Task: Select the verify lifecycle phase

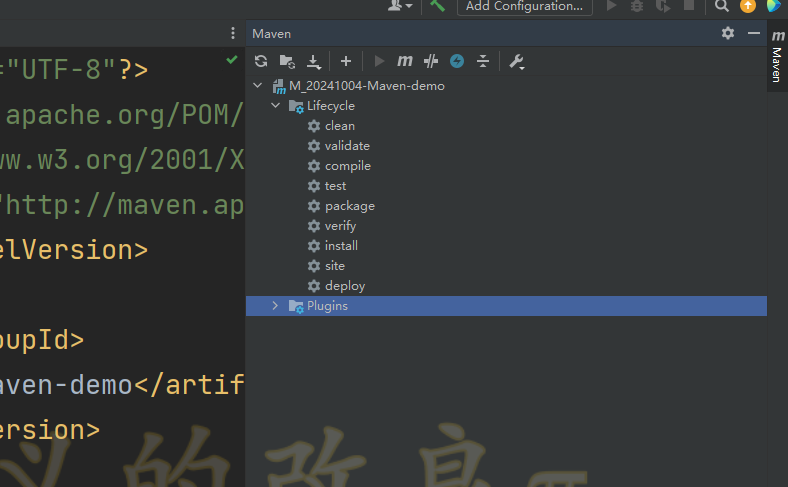Action: pos(340,226)
